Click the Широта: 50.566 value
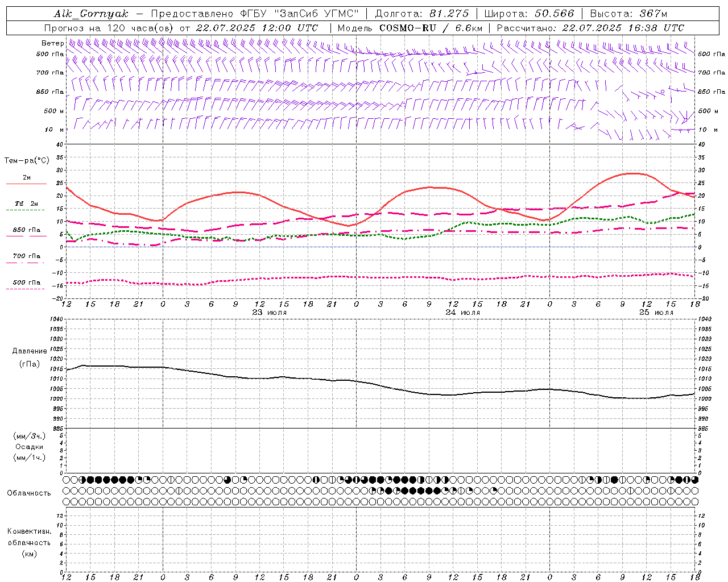The height and width of the screenshot is (582, 728). pos(529,14)
